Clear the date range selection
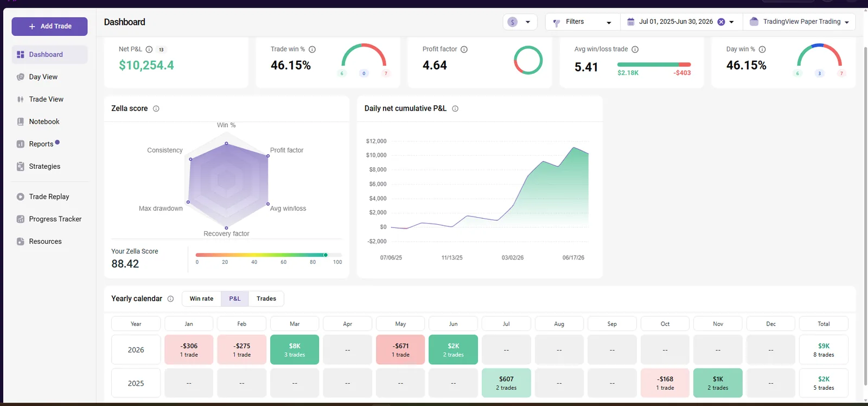The width and height of the screenshot is (868, 406). (x=721, y=22)
